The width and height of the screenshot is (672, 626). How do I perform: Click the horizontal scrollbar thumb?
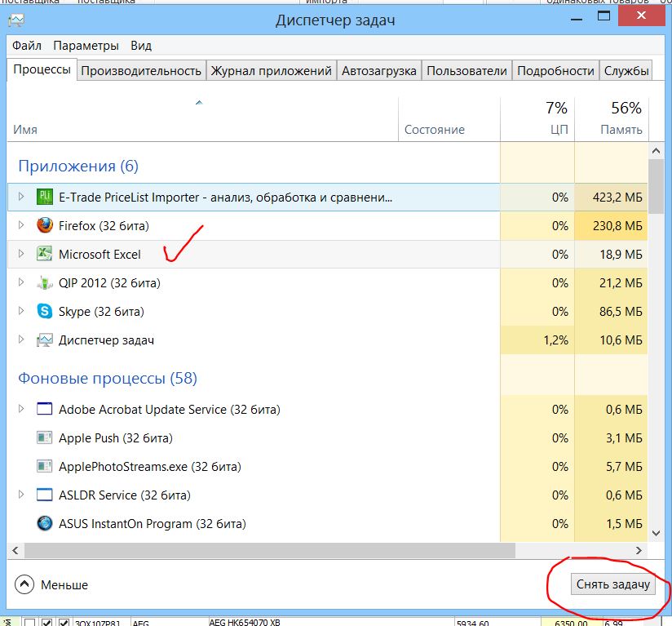270,550
